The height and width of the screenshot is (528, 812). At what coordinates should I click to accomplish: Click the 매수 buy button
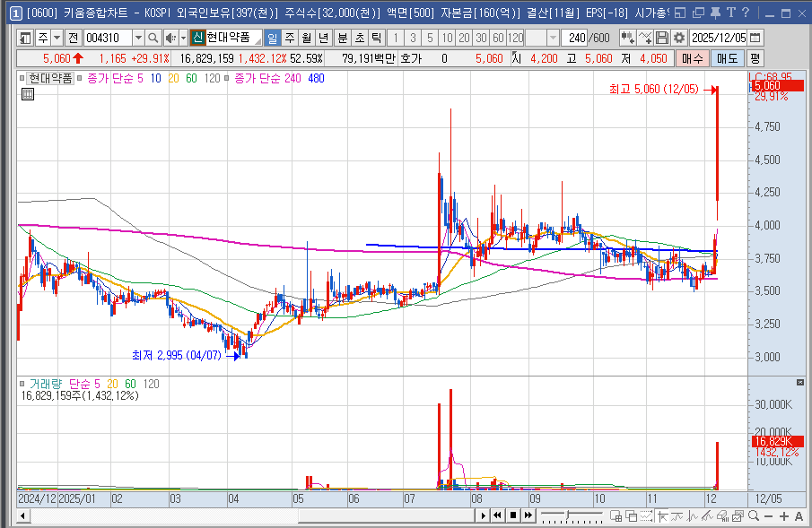tap(692, 58)
